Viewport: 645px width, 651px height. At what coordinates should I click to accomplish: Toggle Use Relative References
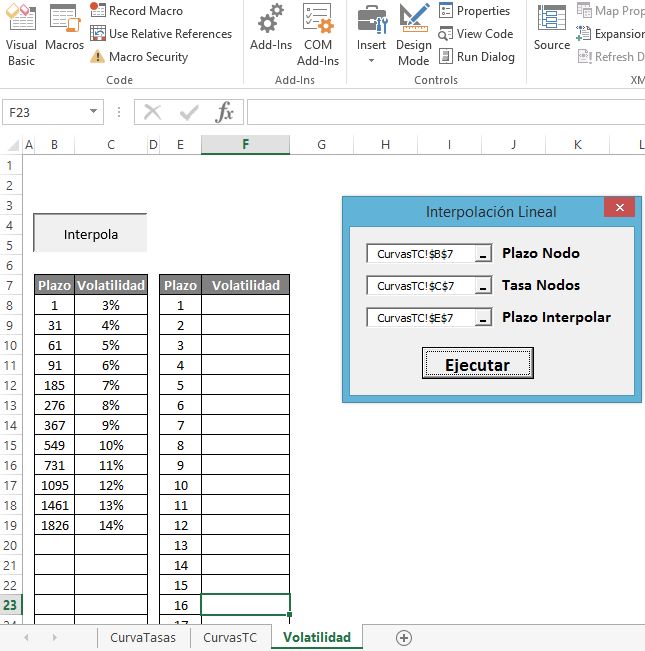click(x=161, y=34)
